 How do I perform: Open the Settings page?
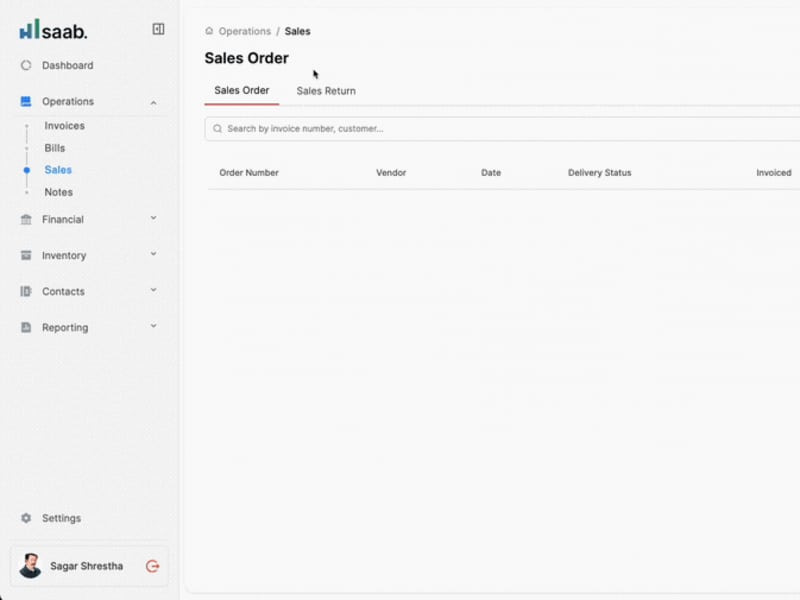pos(61,518)
